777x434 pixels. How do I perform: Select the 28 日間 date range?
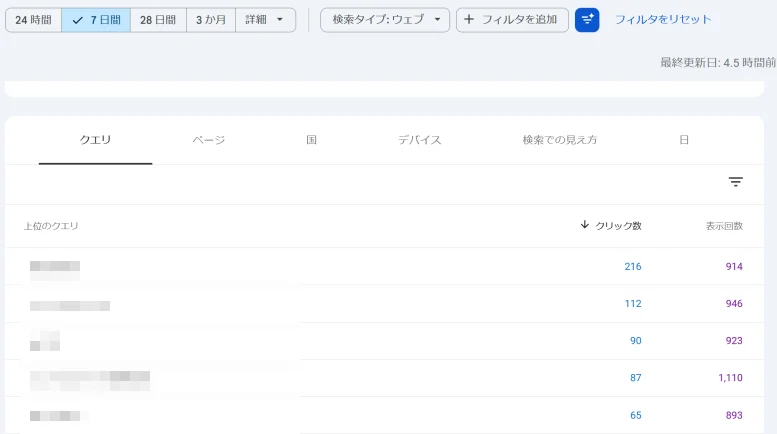(x=158, y=20)
